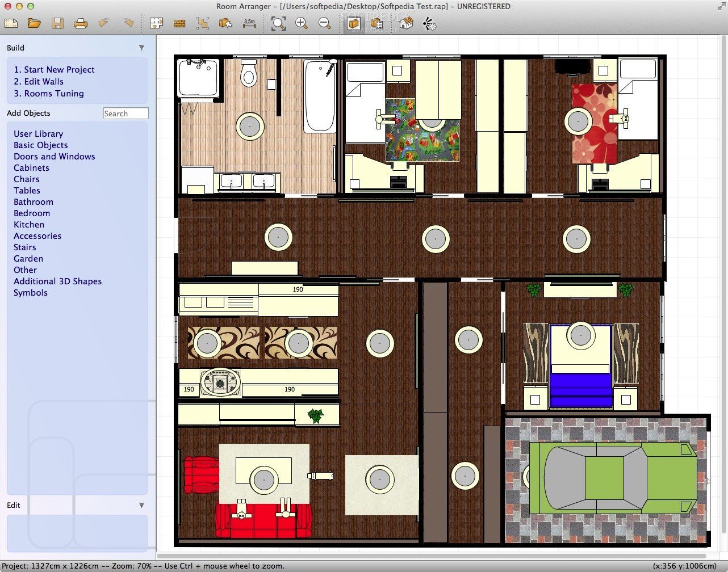Click the 3.5m measure dimension tool
The width and height of the screenshot is (728, 572).
pyautogui.click(x=249, y=23)
